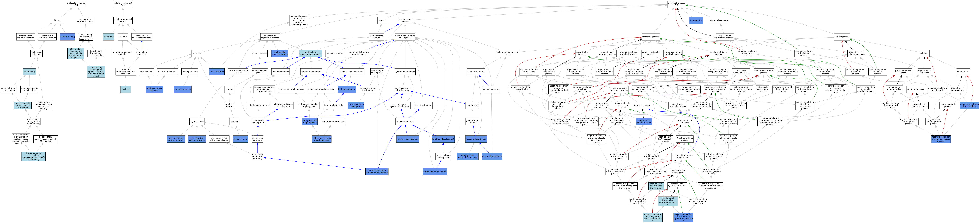Click the 'cell differentiation' node
The height and width of the screenshot is (223, 980).
click(x=476, y=72)
